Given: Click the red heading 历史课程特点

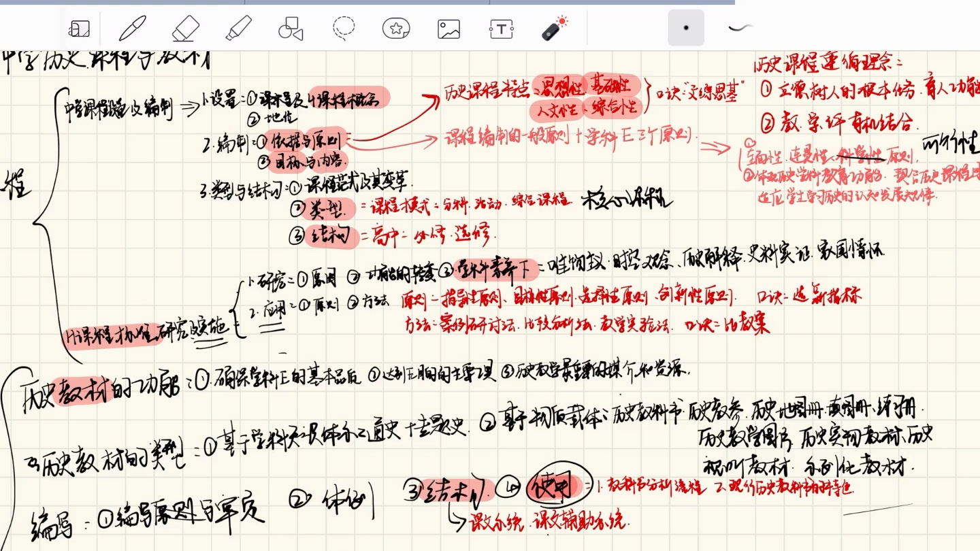Looking at the screenshot, I should coord(487,90).
